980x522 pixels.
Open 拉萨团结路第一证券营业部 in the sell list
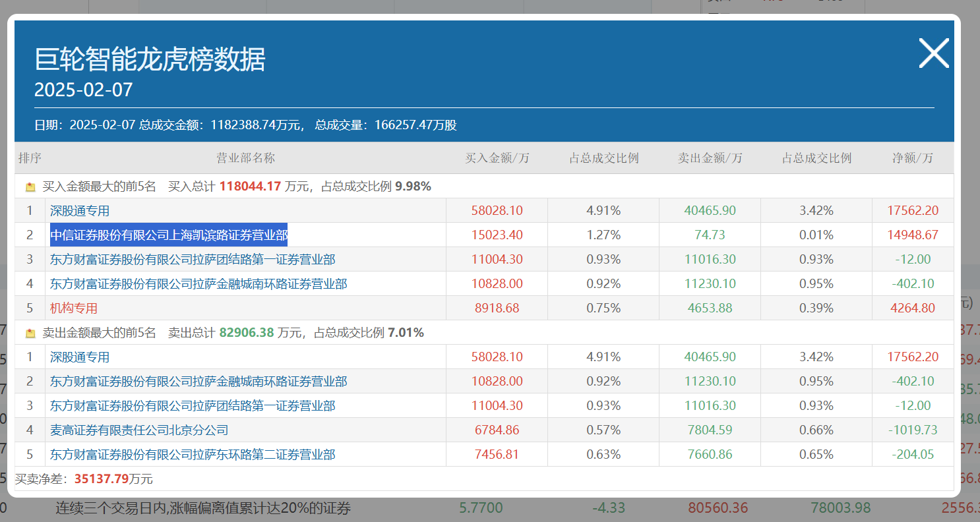193,406
